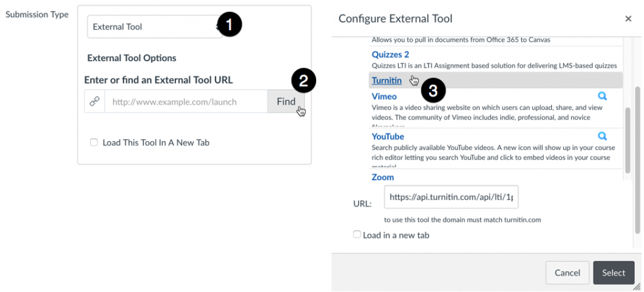
Task: Click the step 3 number badge
Action: (x=432, y=89)
